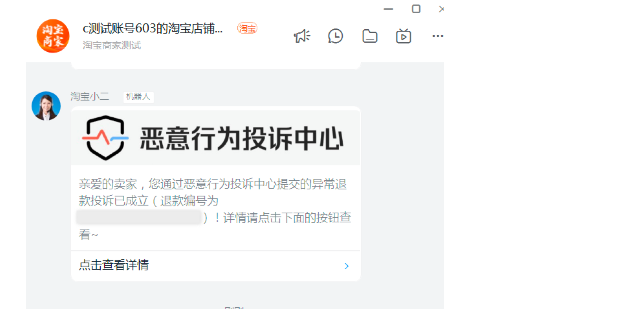This screenshot has width=644, height=326.
Task: Click the shield logo in complaint banner
Action: [x=105, y=138]
